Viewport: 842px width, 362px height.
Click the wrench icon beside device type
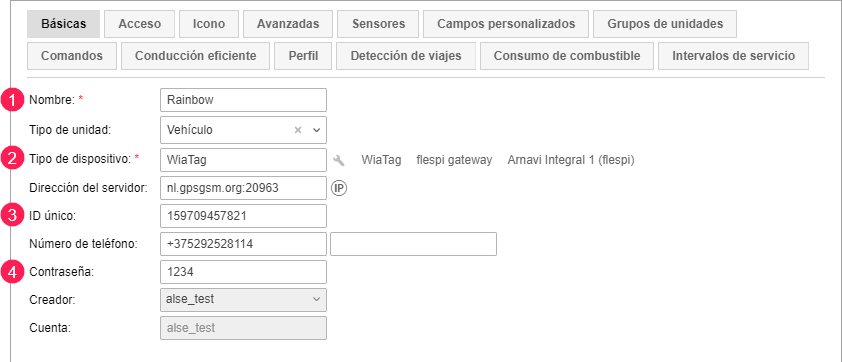[x=338, y=160]
